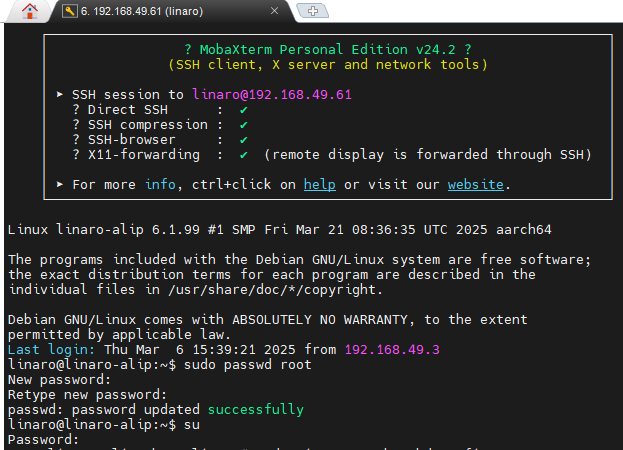The width and height of the screenshot is (623, 450).
Task: Click the /usr/share/doc/*/copyright path text
Action: point(272,290)
